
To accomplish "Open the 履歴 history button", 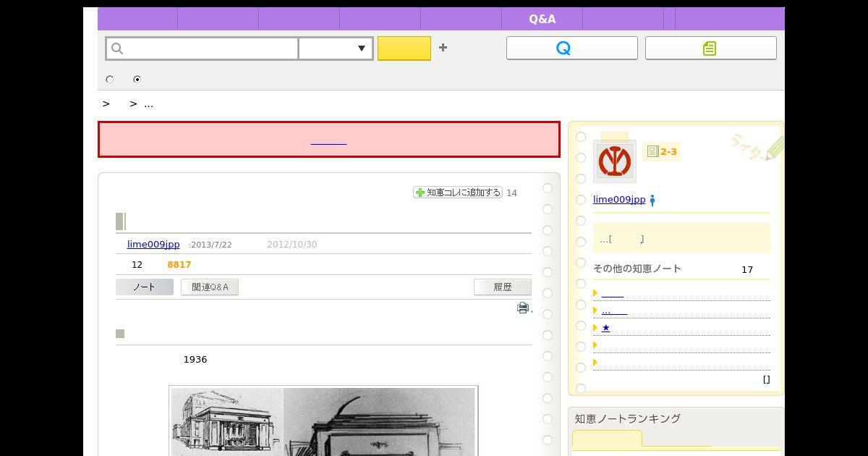I will [x=503, y=287].
